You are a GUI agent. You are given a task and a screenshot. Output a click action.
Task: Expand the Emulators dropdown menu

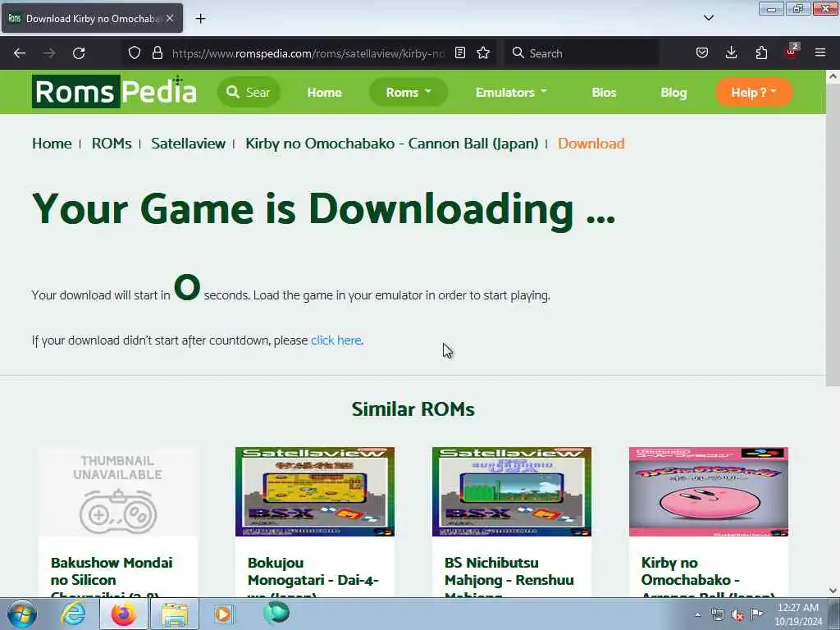point(511,92)
